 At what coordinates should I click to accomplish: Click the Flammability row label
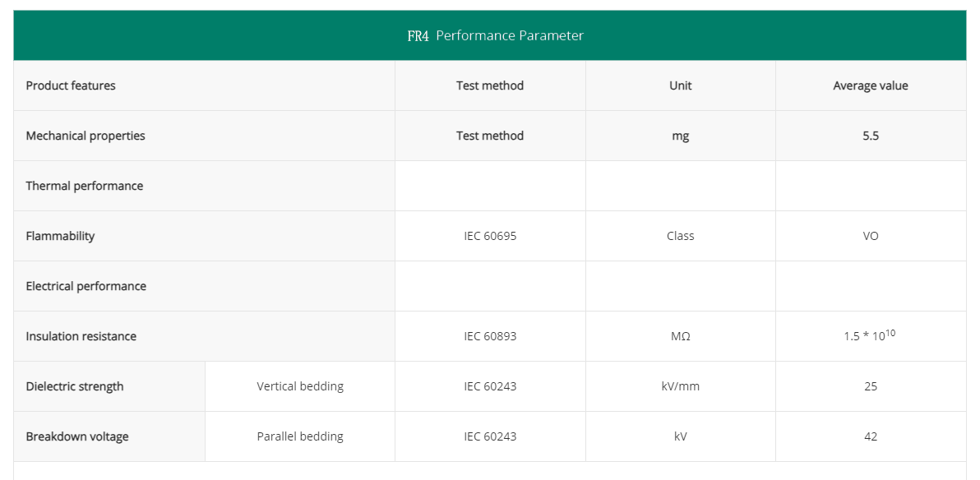pos(60,236)
